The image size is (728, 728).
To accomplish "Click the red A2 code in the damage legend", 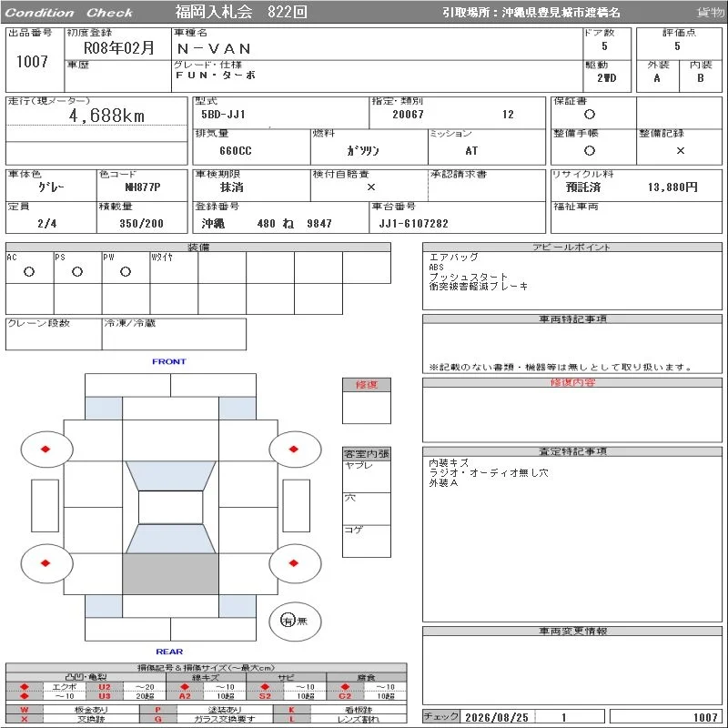I will click(185, 695).
